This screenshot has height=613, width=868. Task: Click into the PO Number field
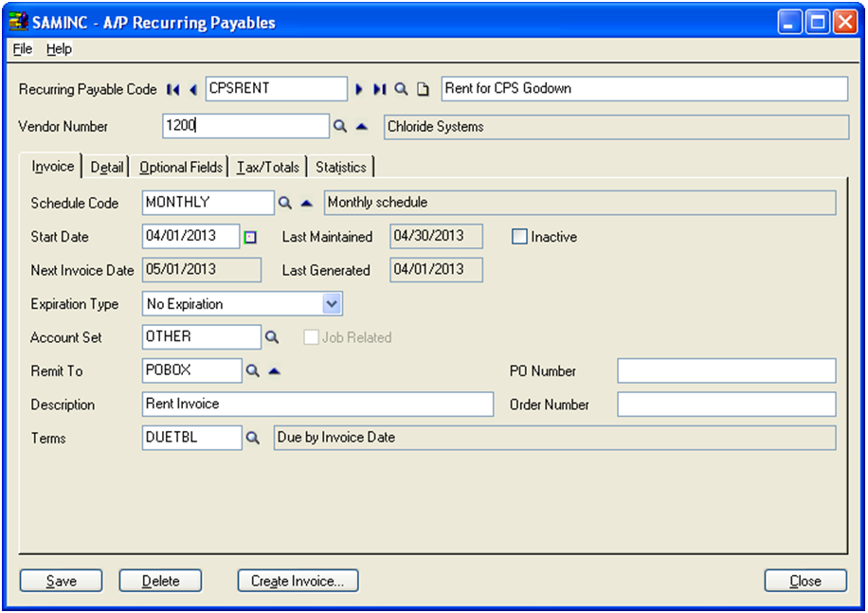pos(726,370)
